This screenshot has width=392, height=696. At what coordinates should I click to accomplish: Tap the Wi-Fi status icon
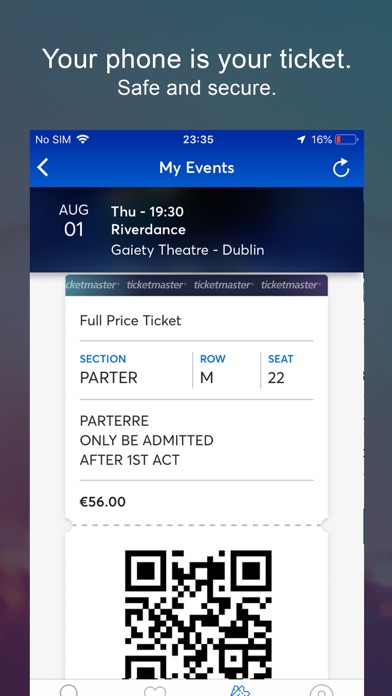83,139
